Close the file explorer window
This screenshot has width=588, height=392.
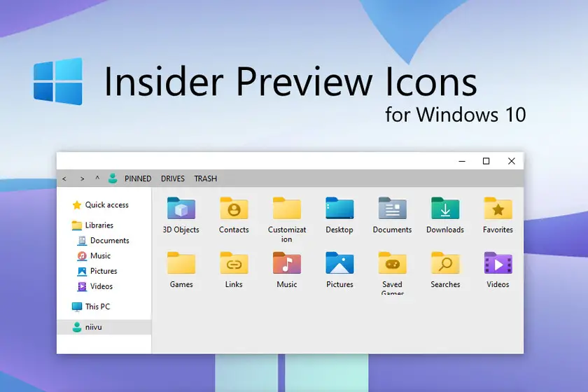click(x=512, y=161)
